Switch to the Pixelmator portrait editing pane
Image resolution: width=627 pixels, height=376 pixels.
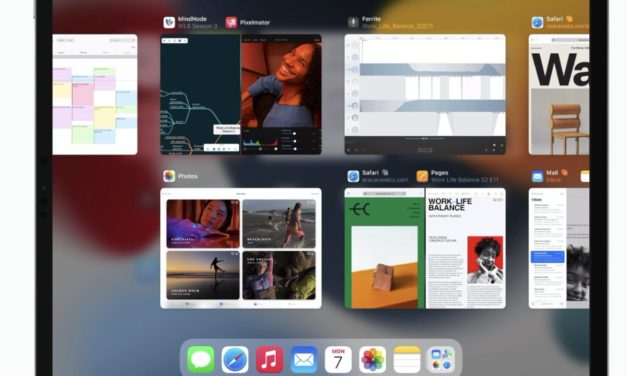coord(282,94)
